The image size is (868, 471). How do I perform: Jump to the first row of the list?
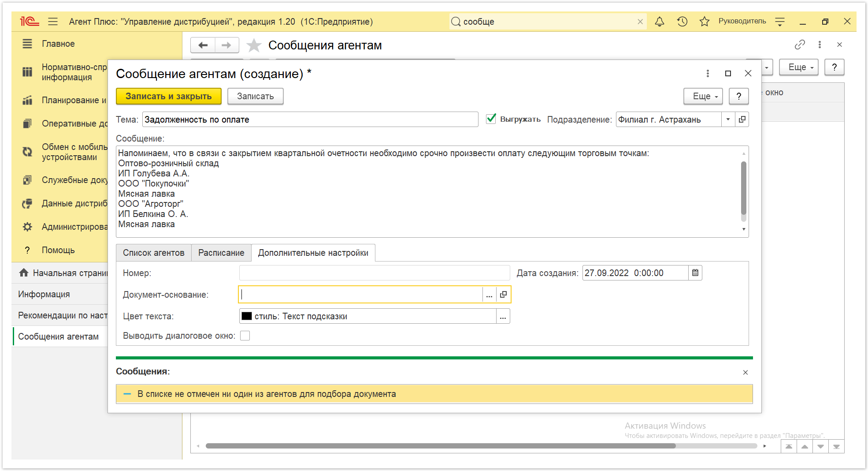[789, 446]
